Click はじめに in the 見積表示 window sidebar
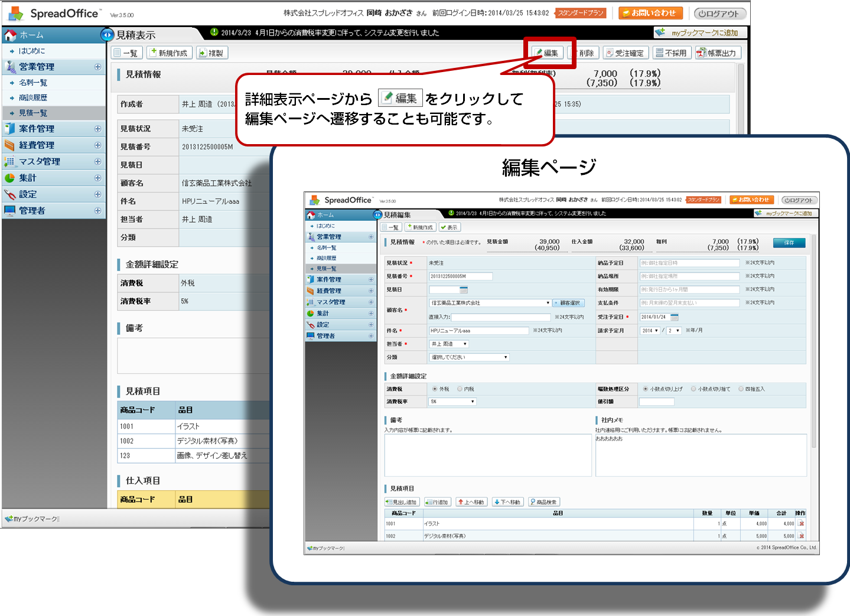 point(53,51)
